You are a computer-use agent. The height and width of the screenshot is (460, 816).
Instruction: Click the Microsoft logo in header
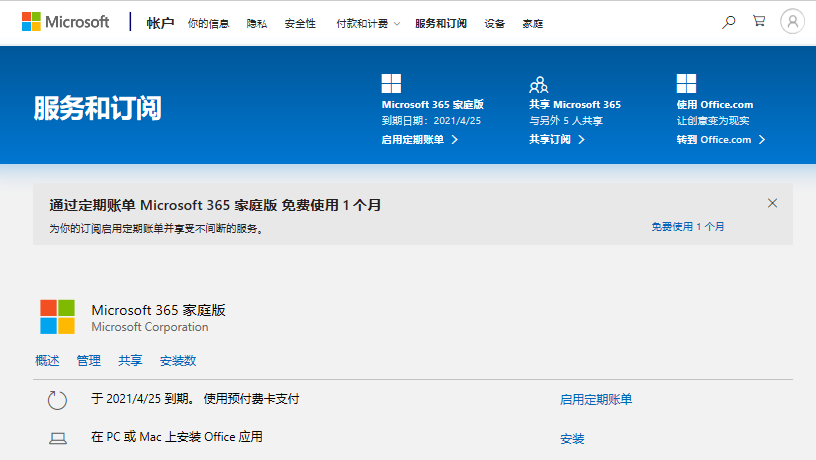(65, 22)
